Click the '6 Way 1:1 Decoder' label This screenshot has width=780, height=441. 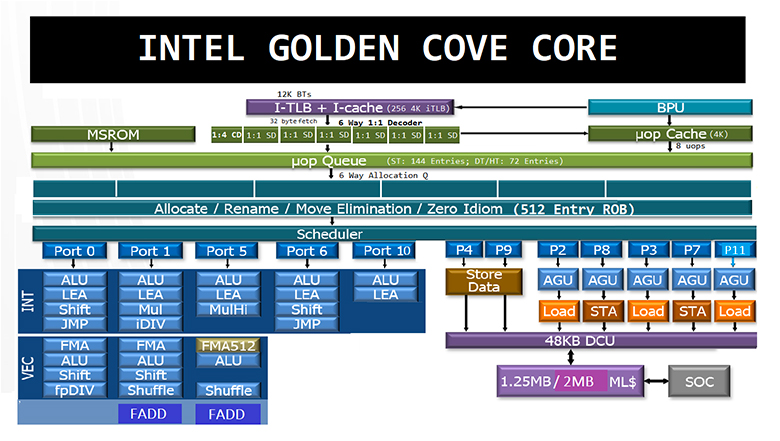(380, 122)
